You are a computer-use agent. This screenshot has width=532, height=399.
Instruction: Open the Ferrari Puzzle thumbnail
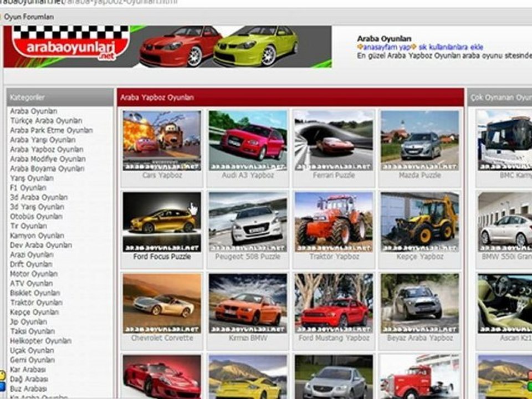click(x=334, y=140)
